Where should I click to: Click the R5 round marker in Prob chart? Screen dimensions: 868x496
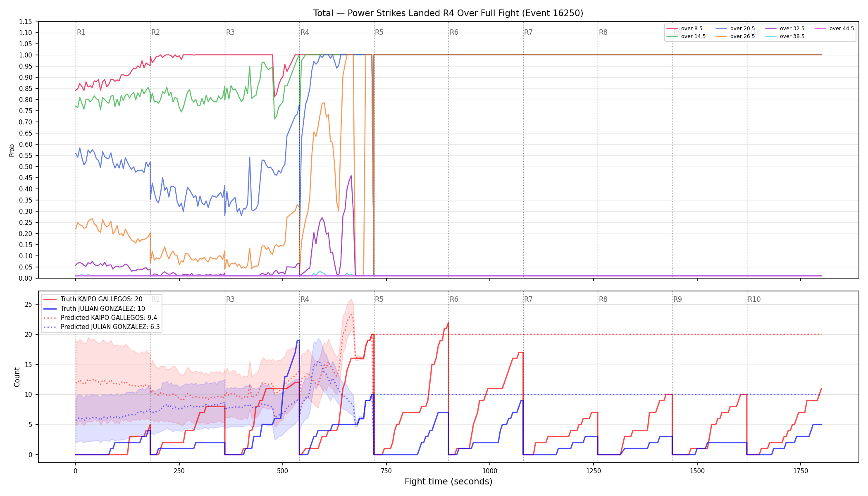pos(379,32)
